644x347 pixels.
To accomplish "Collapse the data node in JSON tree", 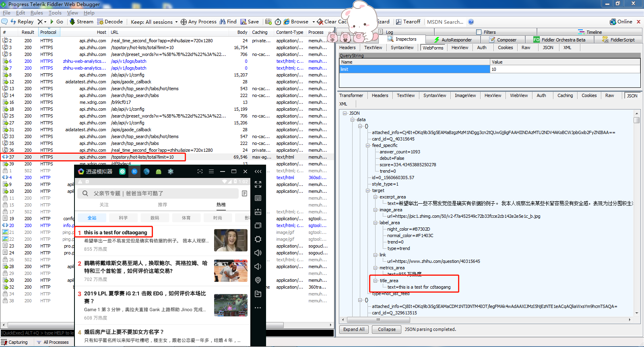I will (353, 120).
